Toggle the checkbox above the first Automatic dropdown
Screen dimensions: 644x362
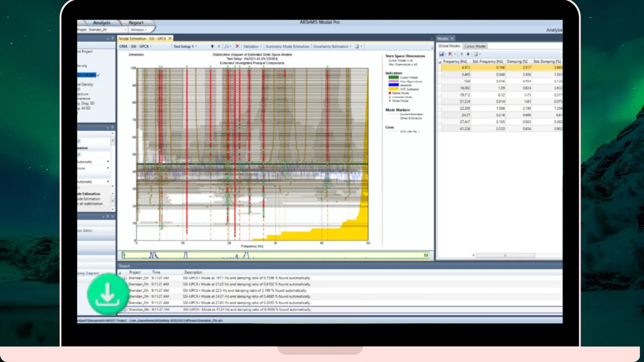click(79, 154)
